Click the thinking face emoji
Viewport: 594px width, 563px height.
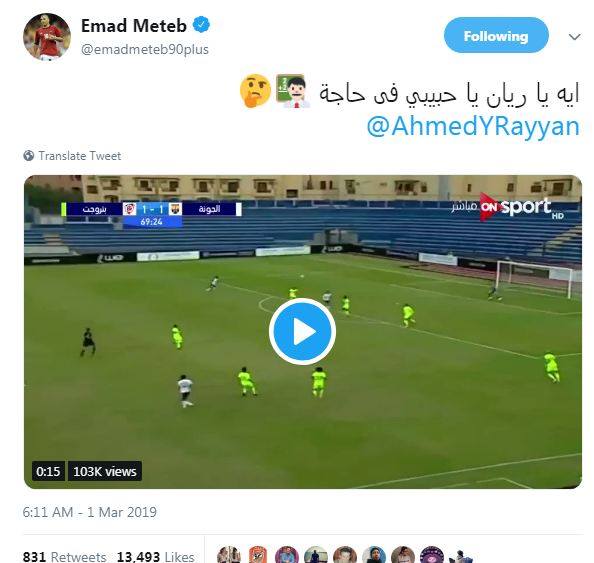tap(255, 91)
